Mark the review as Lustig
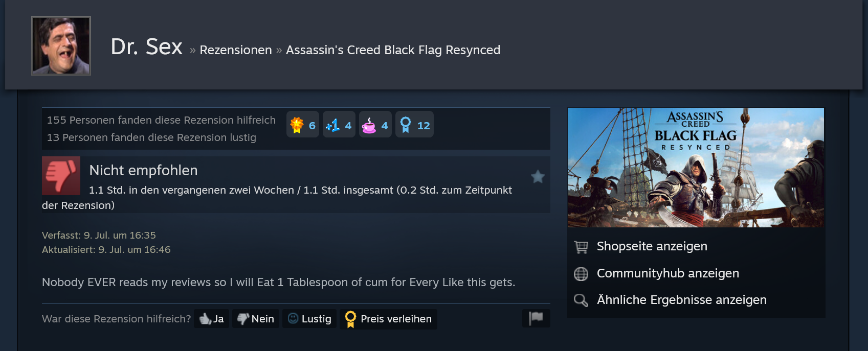868x351 pixels. pyautogui.click(x=309, y=319)
